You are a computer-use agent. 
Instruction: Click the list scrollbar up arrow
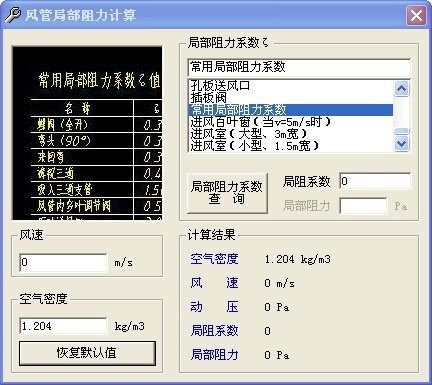coord(402,88)
